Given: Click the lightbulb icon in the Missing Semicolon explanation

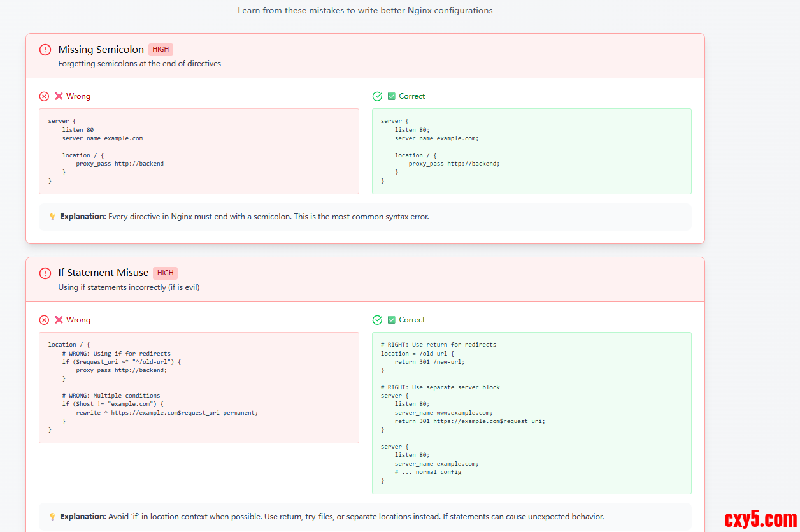Looking at the screenshot, I should (x=52, y=217).
